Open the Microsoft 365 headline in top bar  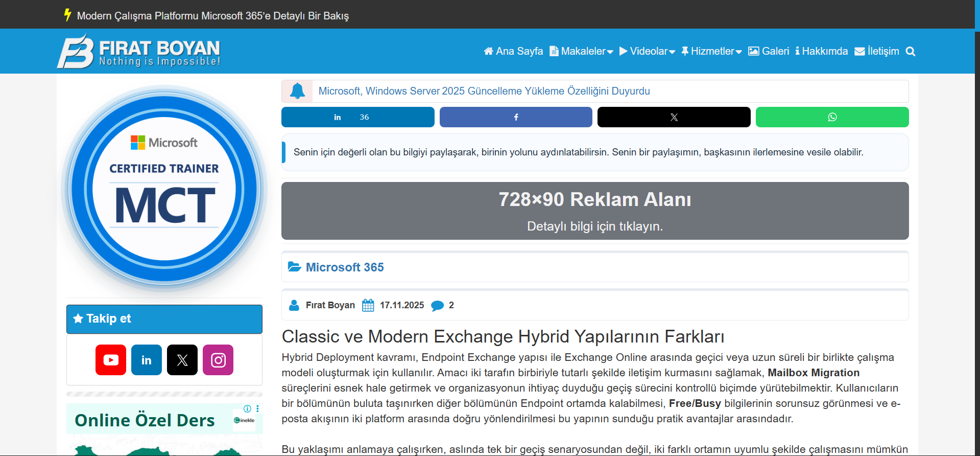pos(213,16)
